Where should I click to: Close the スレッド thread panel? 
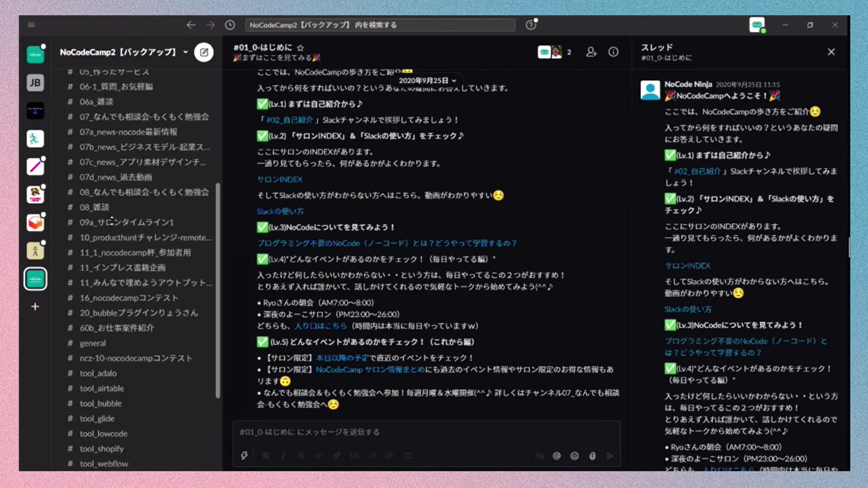point(831,52)
